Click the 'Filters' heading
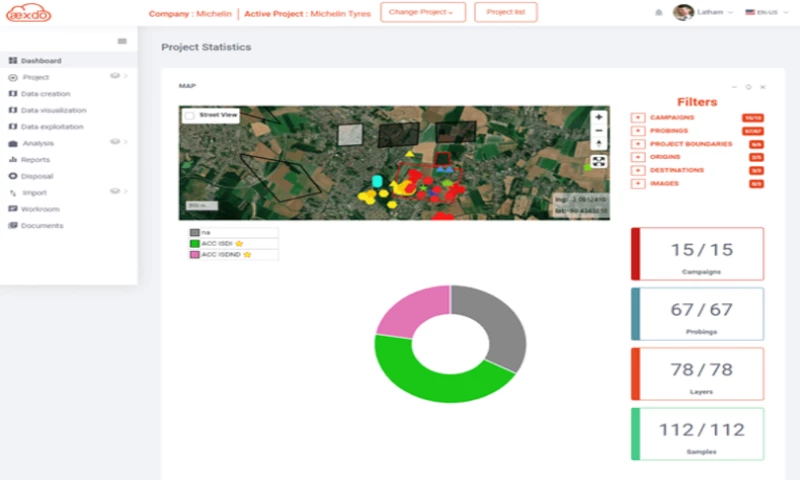The image size is (800, 480). pyautogui.click(x=697, y=102)
